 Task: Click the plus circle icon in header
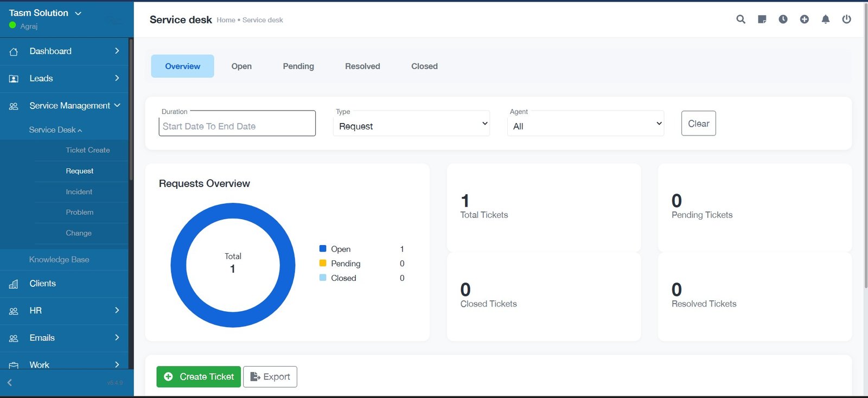(x=805, y=20)
